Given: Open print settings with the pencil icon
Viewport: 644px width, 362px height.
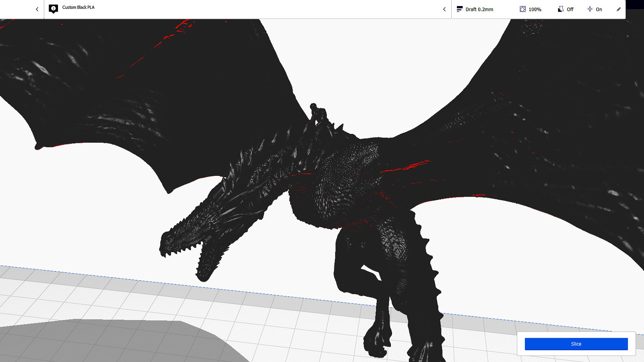Looking at the screenshot, I should (619, 9).
